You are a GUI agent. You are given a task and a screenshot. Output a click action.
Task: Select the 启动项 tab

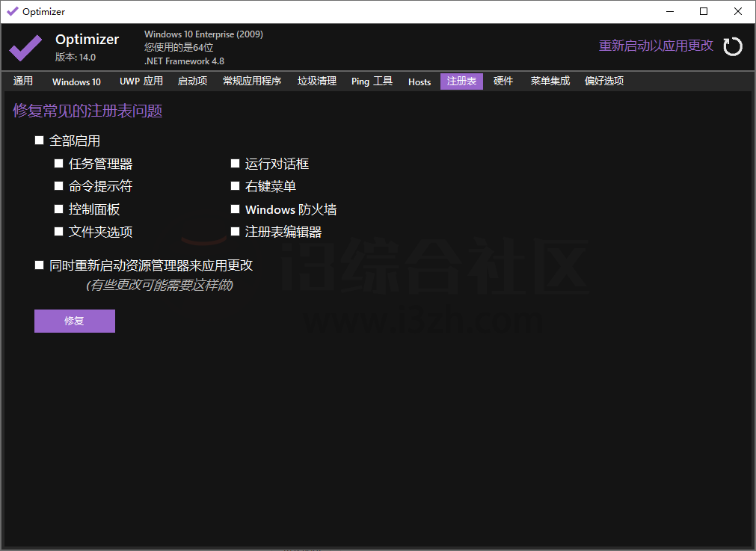(x=192, y=81)
